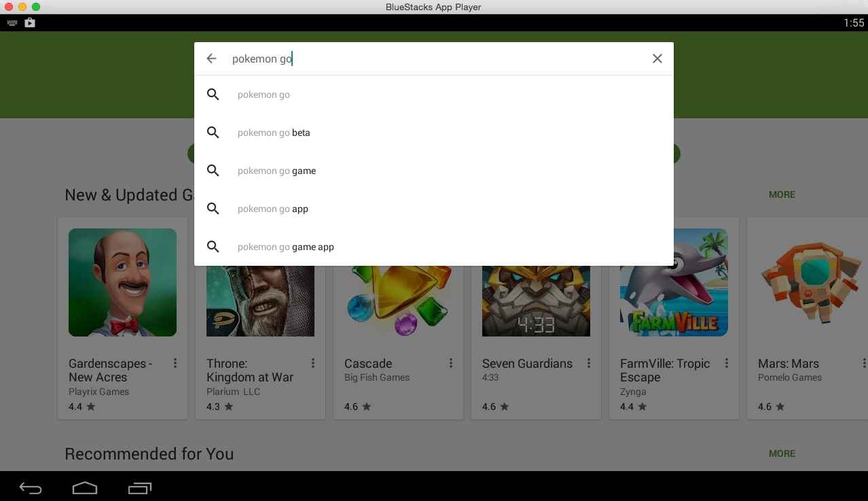868x501 pixels.
Task: Click the Recommended for You heading
Action: tap(149, 454)
